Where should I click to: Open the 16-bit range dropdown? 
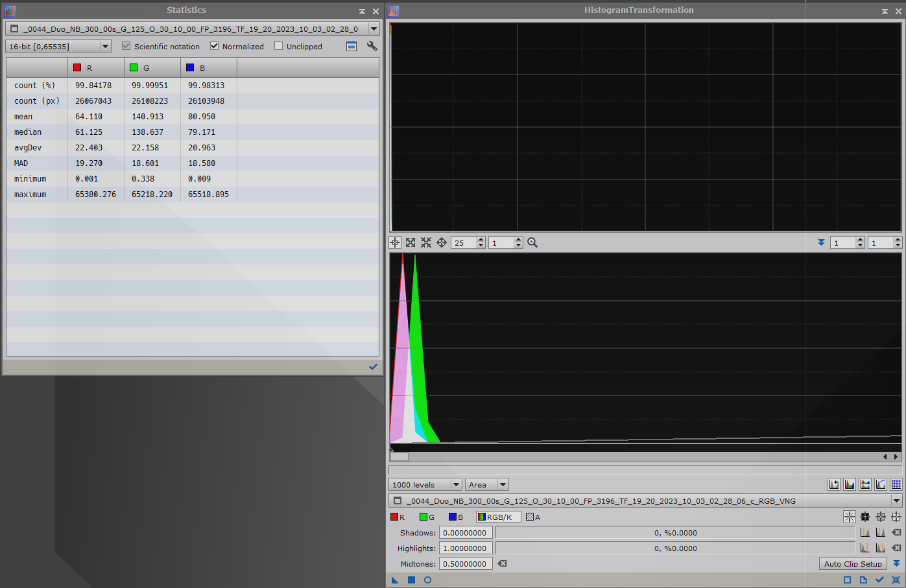click(x=58, y=46)
